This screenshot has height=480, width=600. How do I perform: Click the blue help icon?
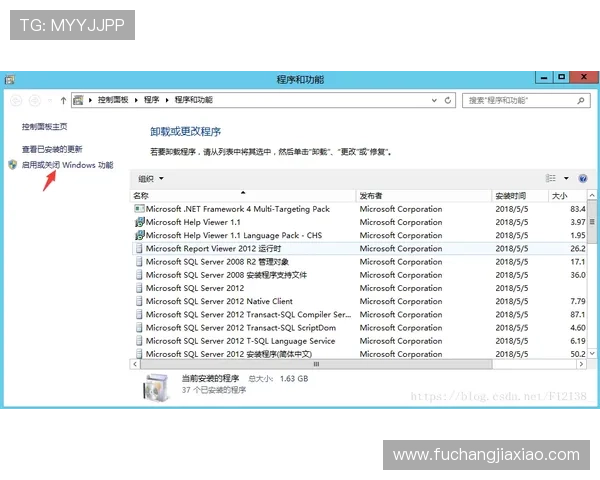point(583,178)
